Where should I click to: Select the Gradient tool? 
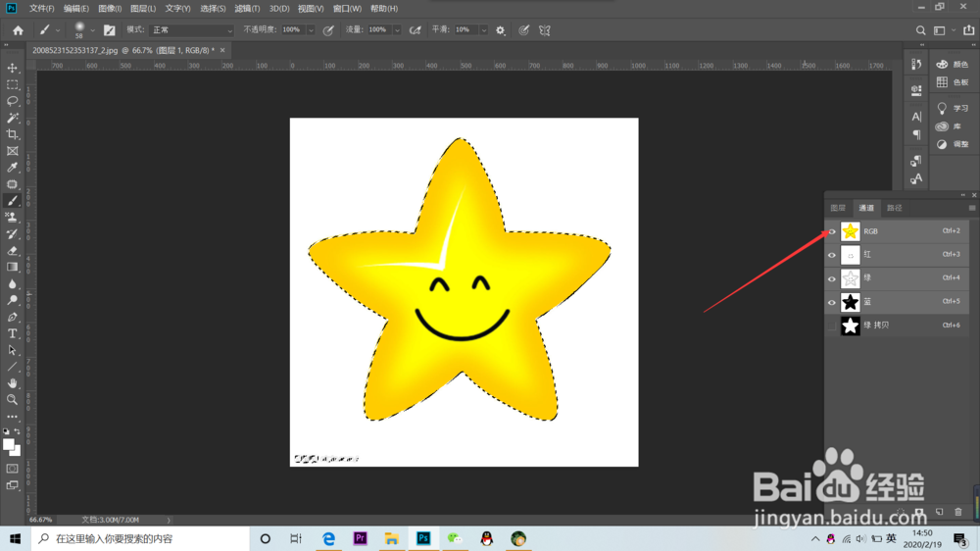pyautogui.click(x=12, y=267)
